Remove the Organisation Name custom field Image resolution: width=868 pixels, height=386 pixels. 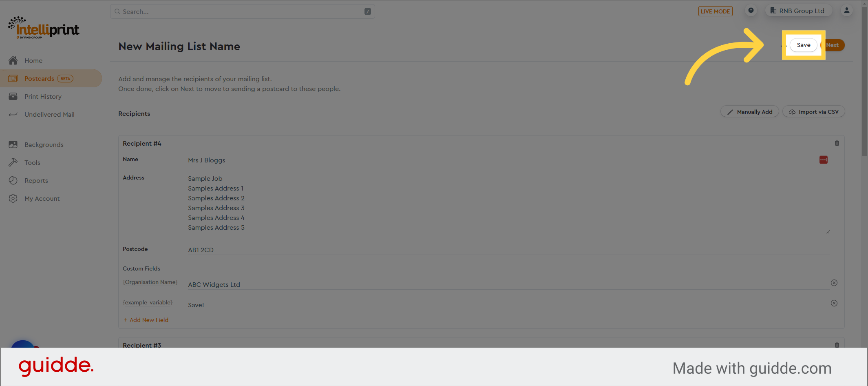point(834,283)
